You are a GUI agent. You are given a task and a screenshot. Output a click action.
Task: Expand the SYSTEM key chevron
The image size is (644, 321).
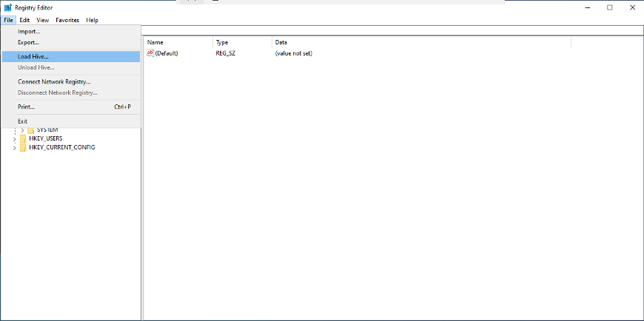[22, 130]
